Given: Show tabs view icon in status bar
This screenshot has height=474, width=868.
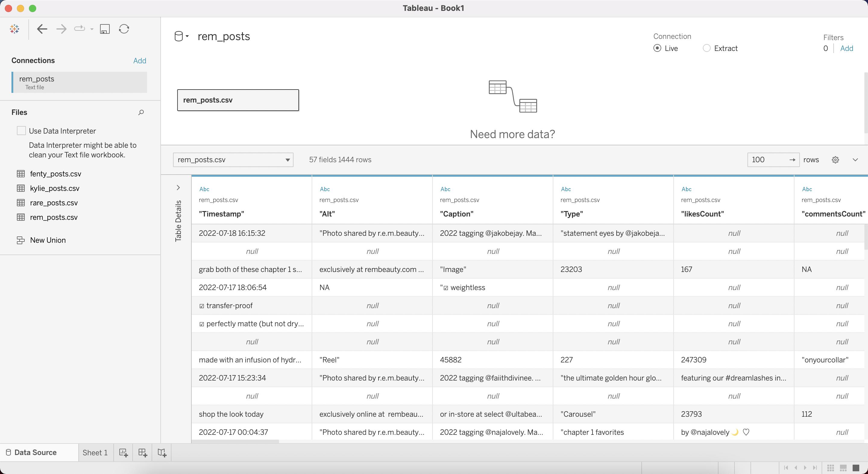Looking at the screenshot, I should [x=856, y=468].
